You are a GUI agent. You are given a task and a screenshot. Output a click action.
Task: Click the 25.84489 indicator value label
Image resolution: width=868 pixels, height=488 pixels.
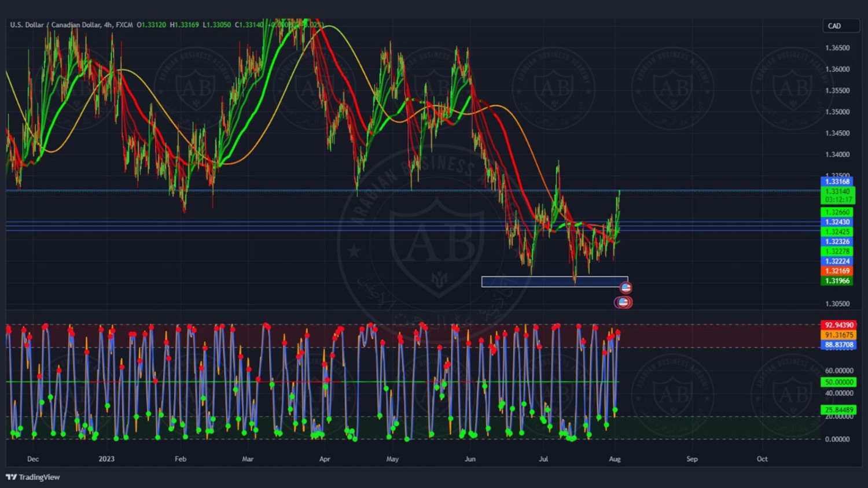[x=838, y=409]
